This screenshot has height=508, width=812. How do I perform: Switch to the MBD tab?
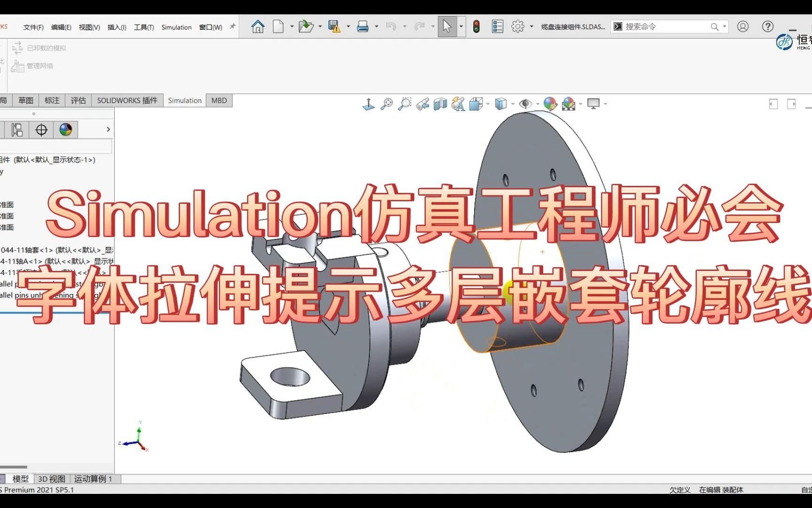tap(219, 101)
